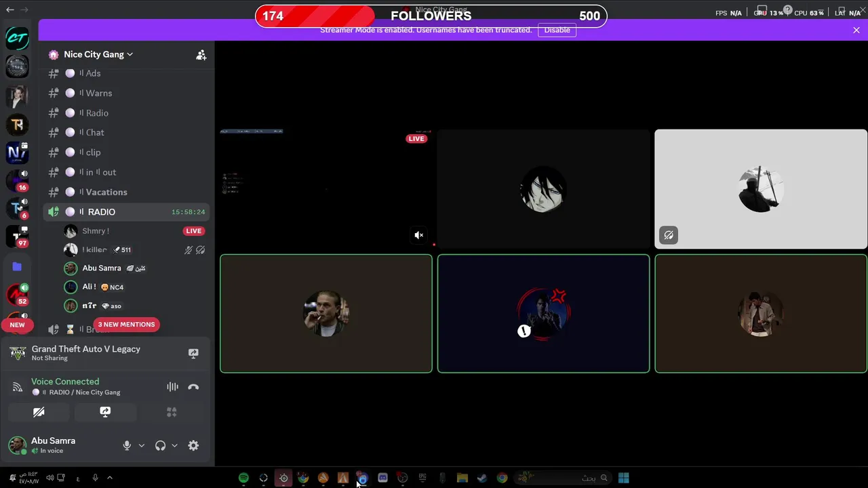The width and height of the screenshot is (868, 488).
Task: Toggle noise suppression waveform icon
Action: [172, 387]
